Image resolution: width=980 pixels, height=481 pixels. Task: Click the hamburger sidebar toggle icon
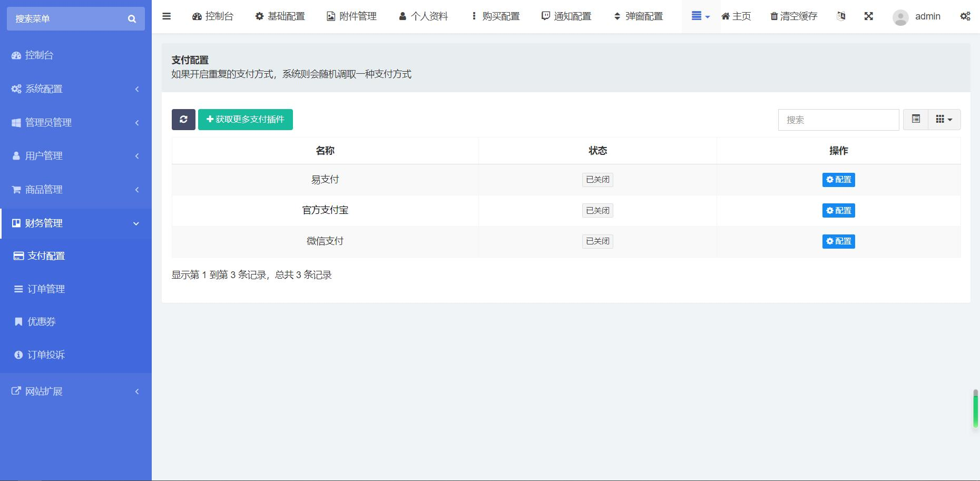click(x=166, y=16)
